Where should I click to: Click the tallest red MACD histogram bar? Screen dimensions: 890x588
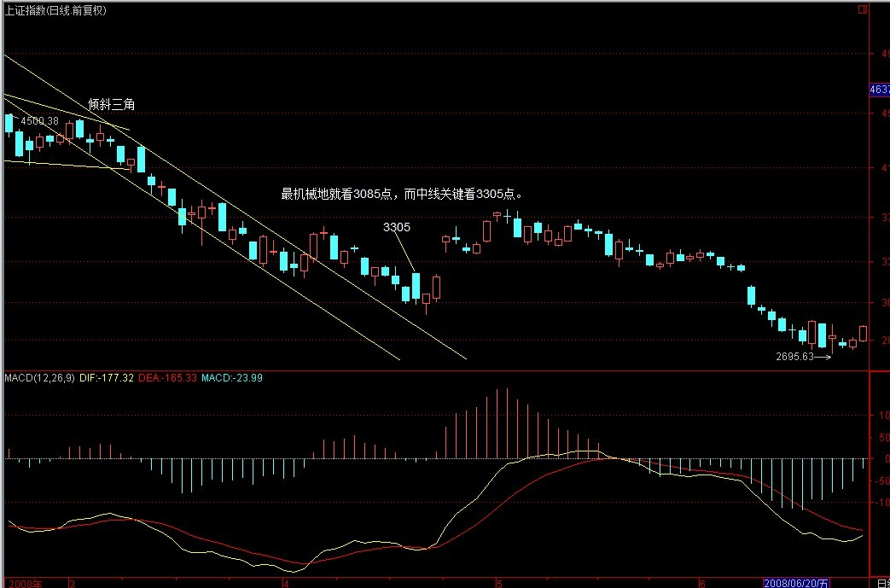pos(507,424)
